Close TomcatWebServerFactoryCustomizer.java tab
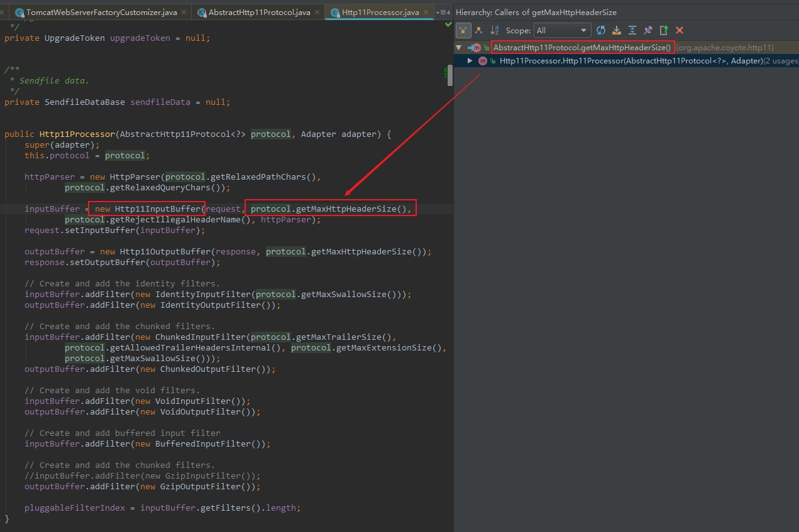 point(184,12)
